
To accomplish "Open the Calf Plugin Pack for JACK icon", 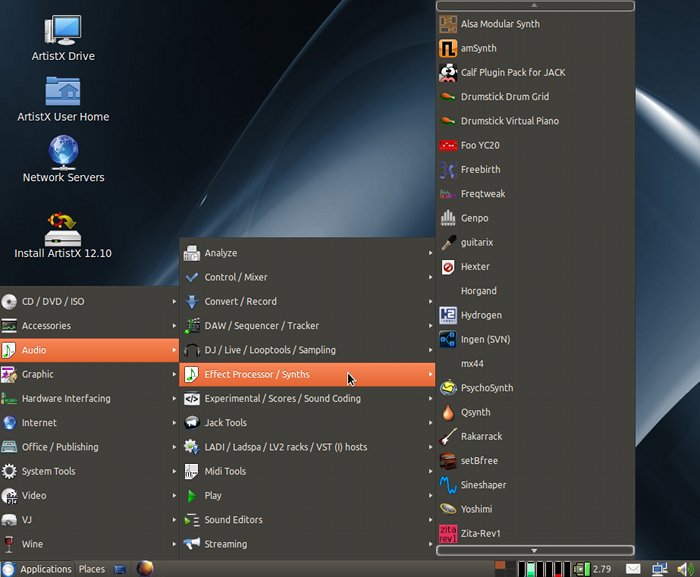I will (x=448, y=72).
